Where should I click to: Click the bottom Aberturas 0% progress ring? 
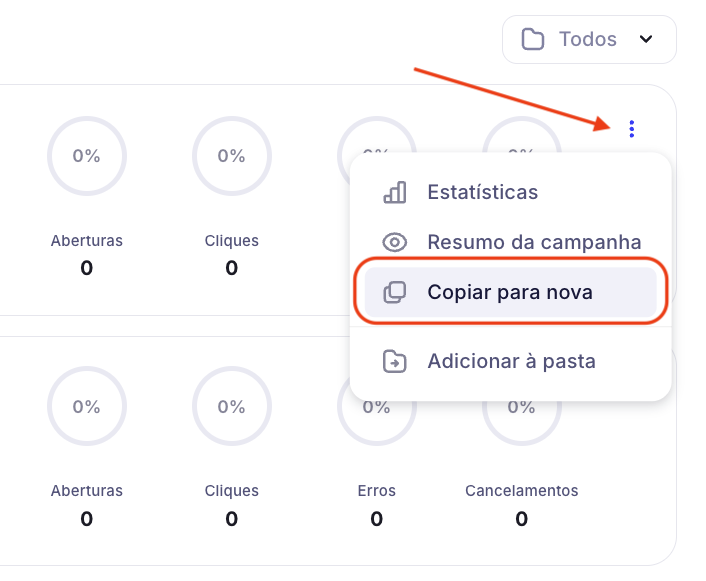(87, 406)
